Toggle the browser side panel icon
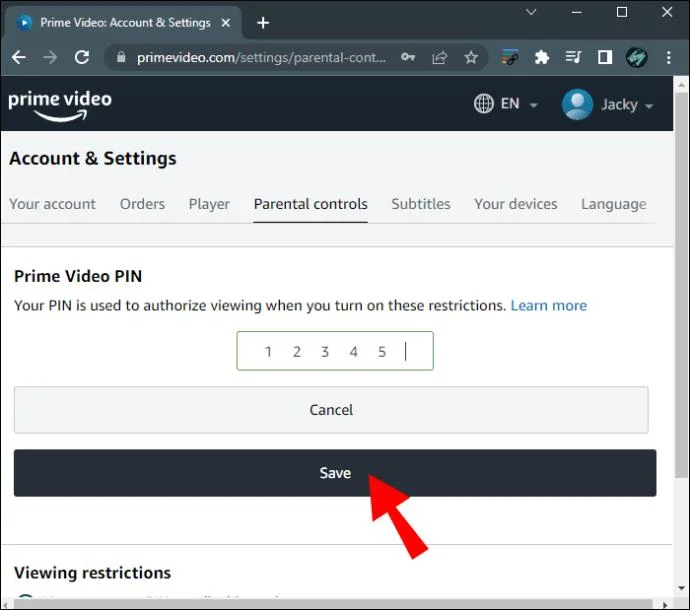 click(x=605, y=57)
